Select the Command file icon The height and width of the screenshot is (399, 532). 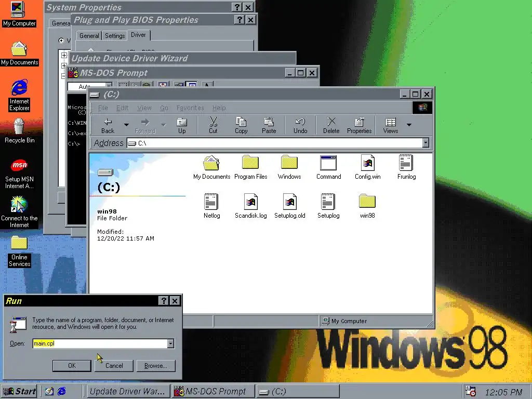[328, 167]
